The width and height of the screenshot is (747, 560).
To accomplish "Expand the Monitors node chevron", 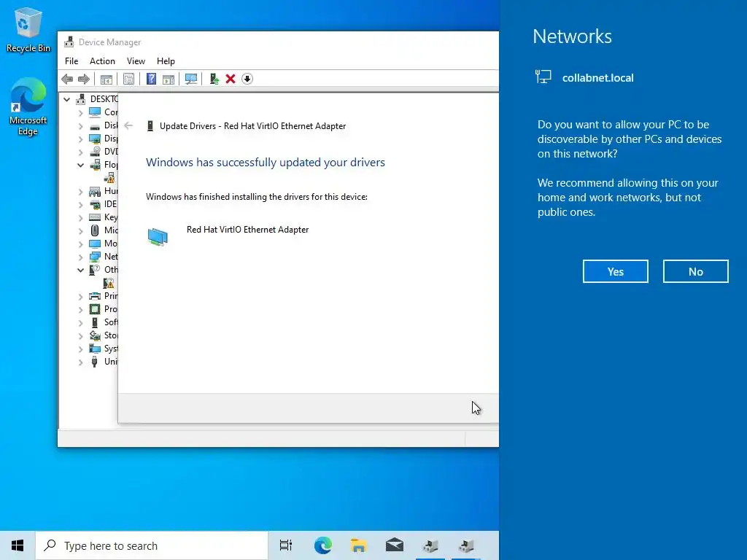I will (x=80, y=244).
